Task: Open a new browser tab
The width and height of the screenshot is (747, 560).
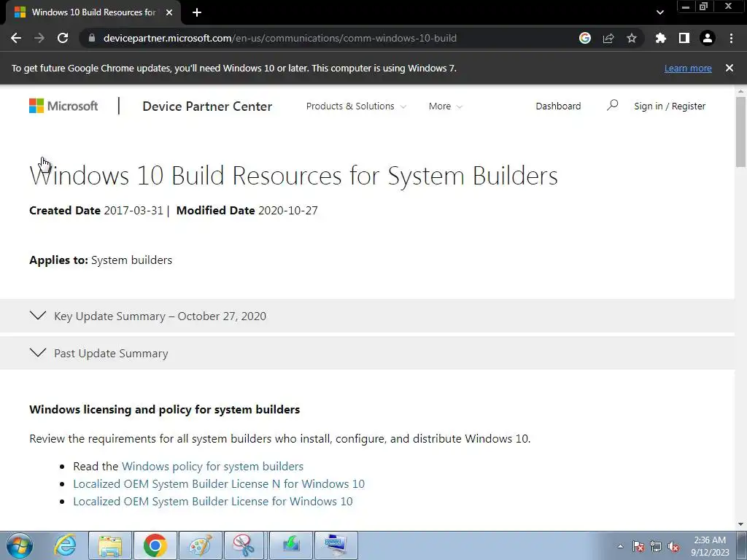Action: (x=197, y=12)
